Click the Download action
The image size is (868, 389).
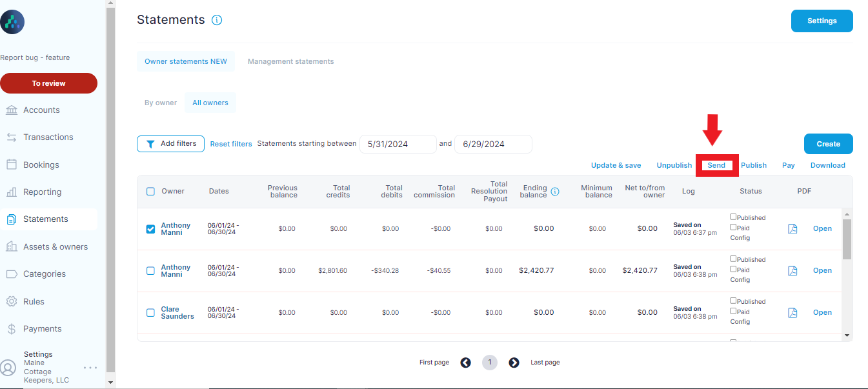(828, 166)
